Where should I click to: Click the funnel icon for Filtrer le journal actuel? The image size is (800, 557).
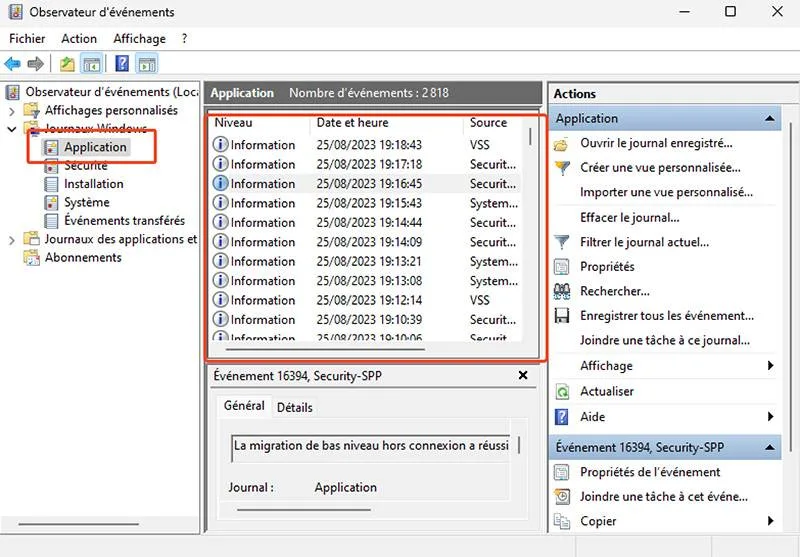click(562, 242)
